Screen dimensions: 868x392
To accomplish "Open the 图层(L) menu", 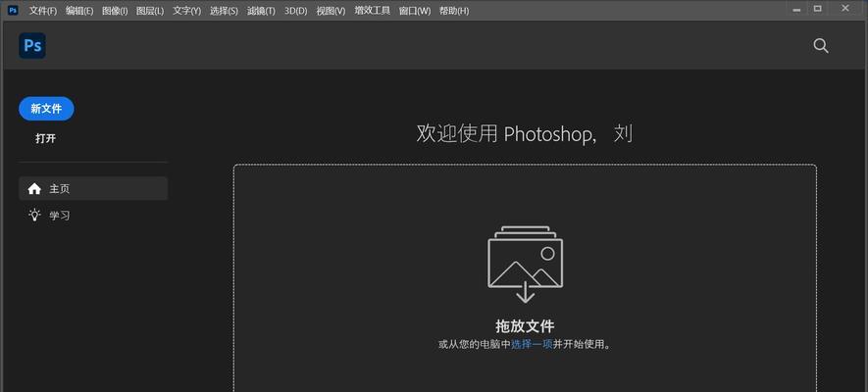I will 150,11.
